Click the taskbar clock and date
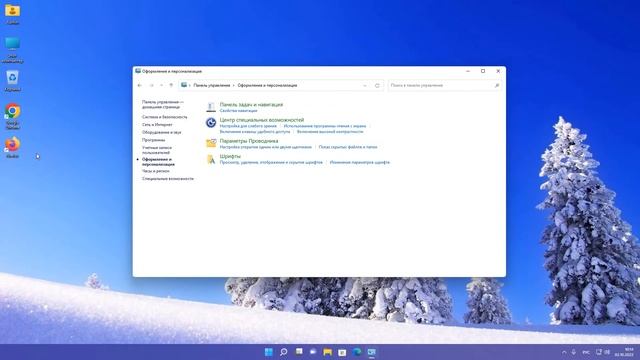 coord(625,352)
